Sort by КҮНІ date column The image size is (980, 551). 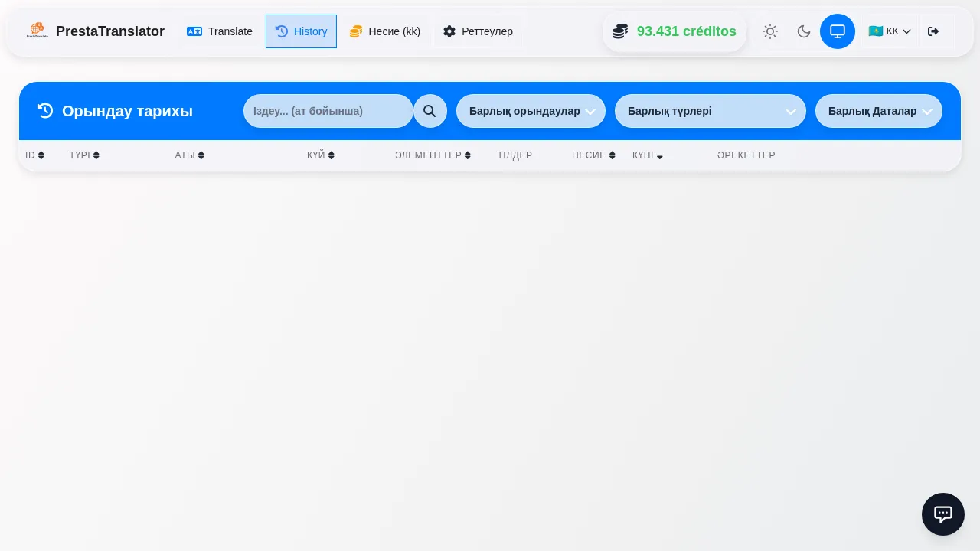click(x=647, y=155)
